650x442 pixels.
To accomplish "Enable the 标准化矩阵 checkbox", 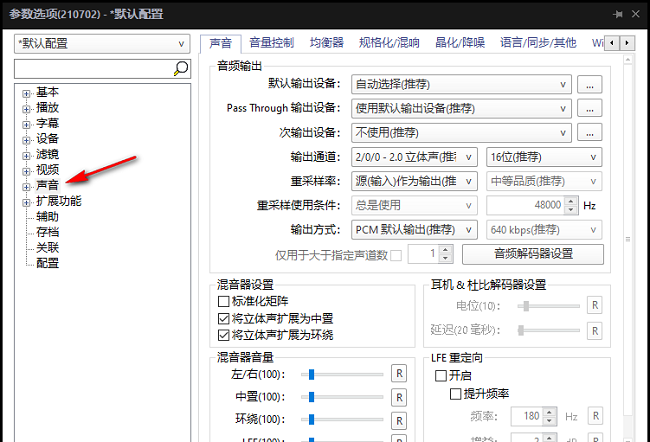I will [224, 301].
